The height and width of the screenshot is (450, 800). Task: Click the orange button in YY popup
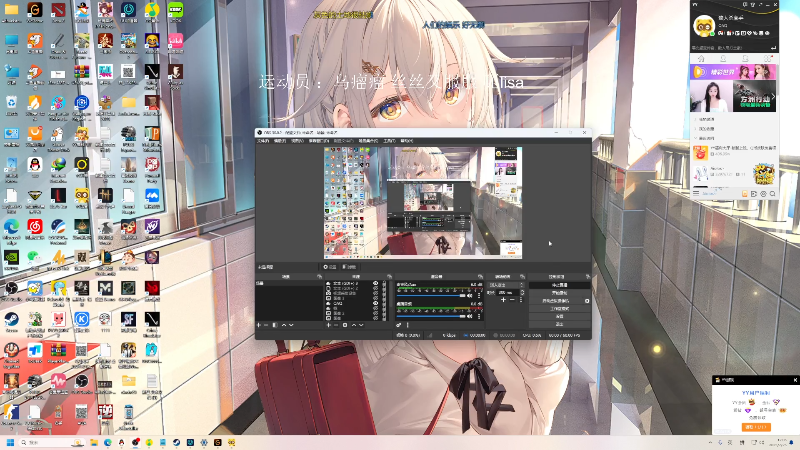[756, 427]
